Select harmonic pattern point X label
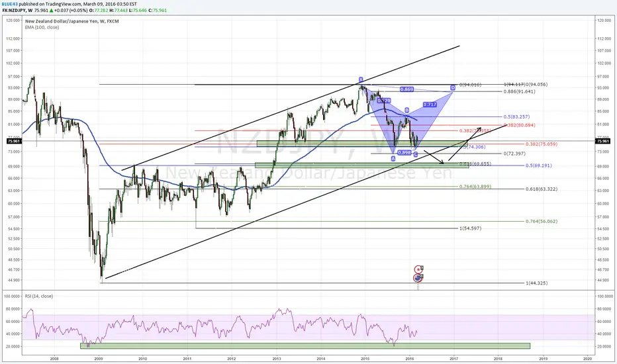The width and height of the screenshot is (617, 364). tap(360, 79)
